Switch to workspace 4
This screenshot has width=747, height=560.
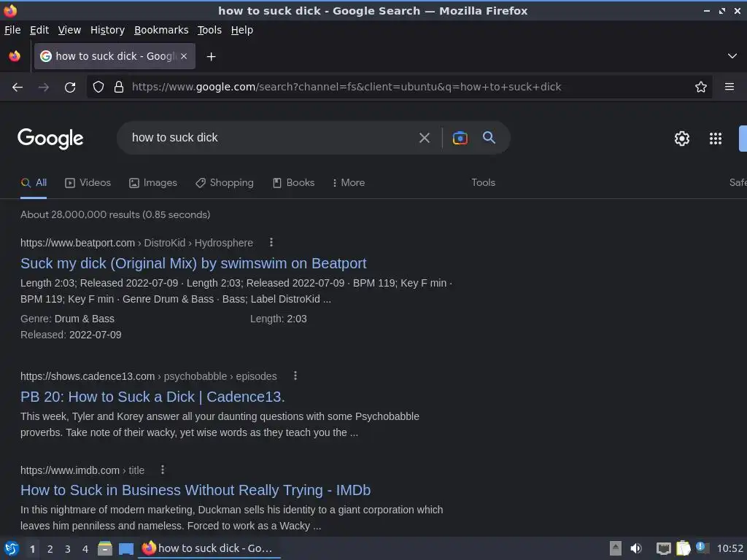[x=85, y=549]
